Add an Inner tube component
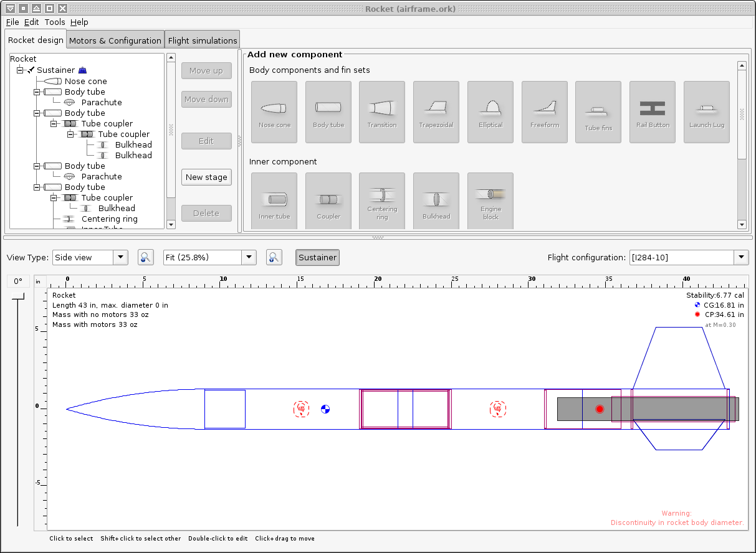 click(x=274, y=201)
